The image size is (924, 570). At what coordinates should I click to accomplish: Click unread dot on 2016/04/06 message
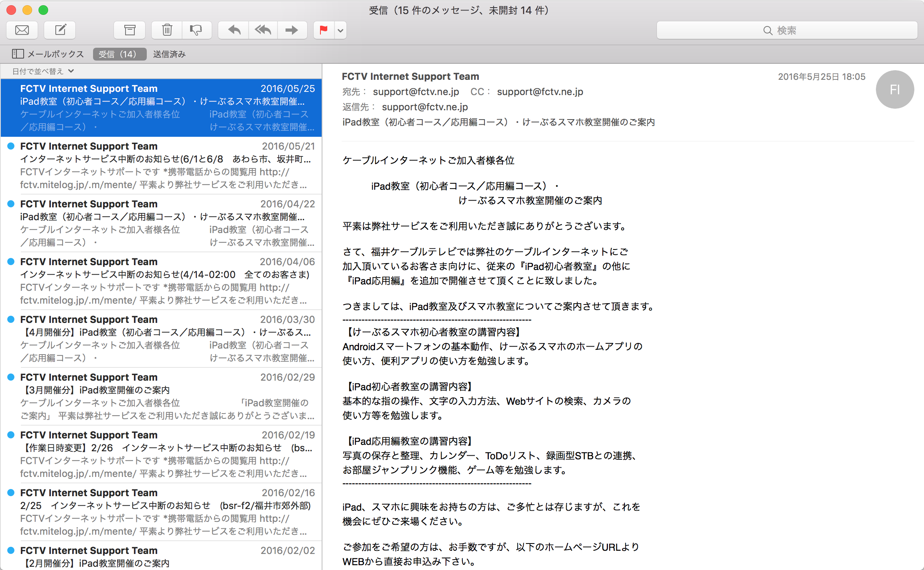click(x=11, y=262)
